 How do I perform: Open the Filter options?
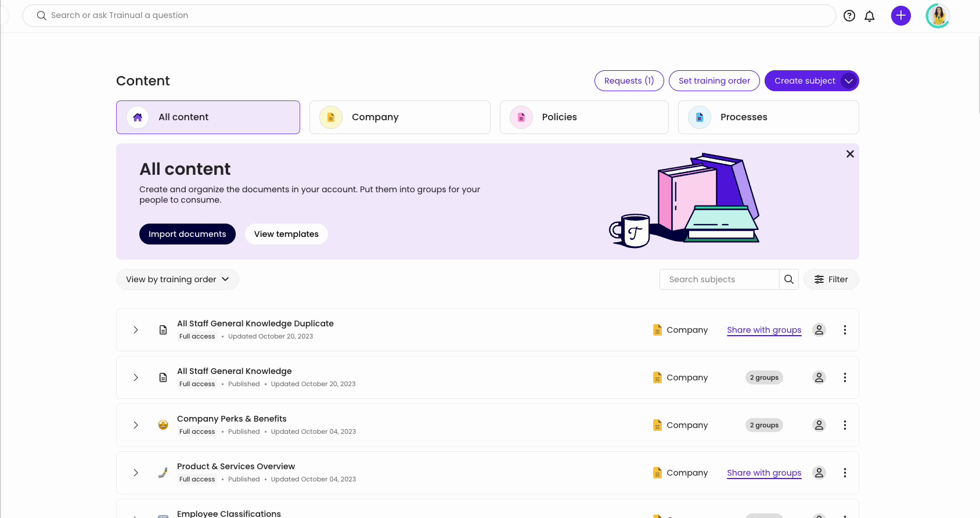[831, 279]
